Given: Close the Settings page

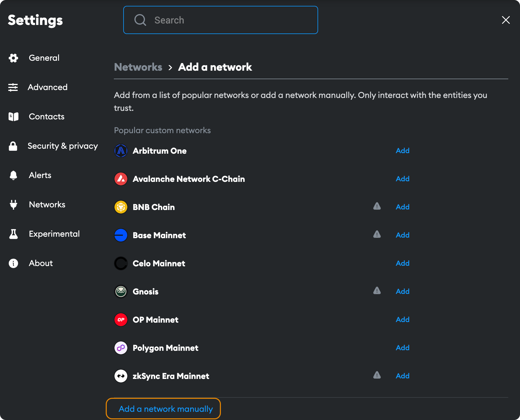Looking at the screenshot, I should pos(506,20).
